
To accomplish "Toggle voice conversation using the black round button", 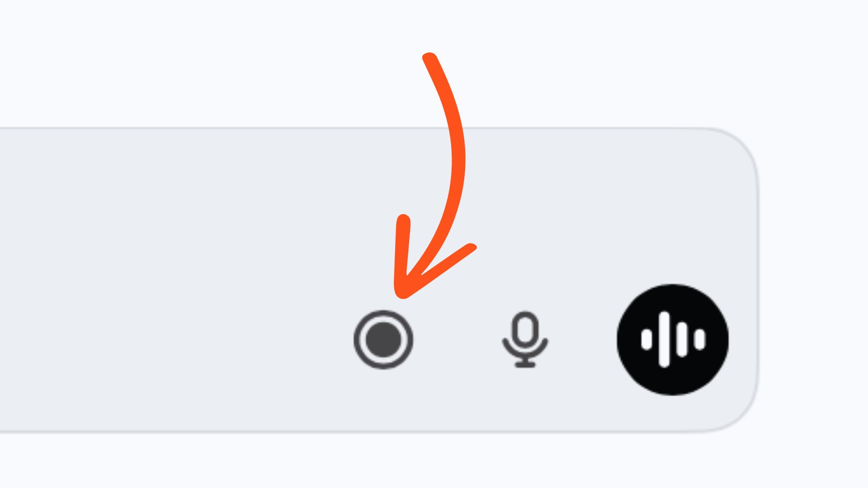I will pyautogui.click(x=673, y=340).
